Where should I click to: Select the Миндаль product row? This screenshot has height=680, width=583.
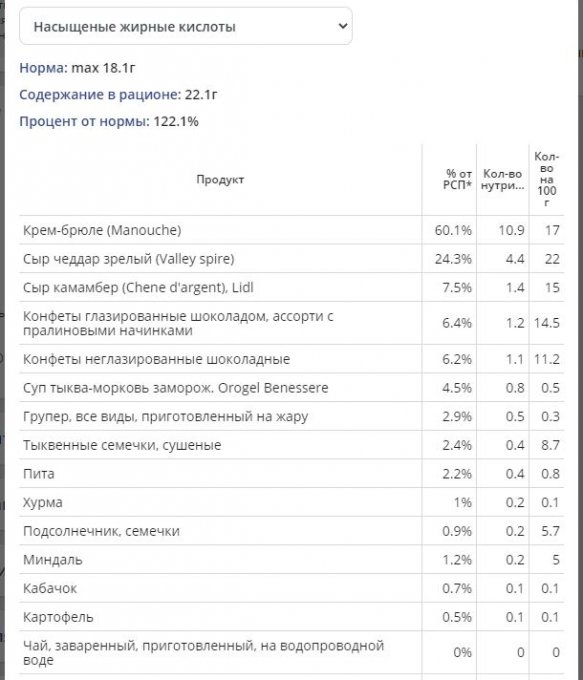[292, 559]
